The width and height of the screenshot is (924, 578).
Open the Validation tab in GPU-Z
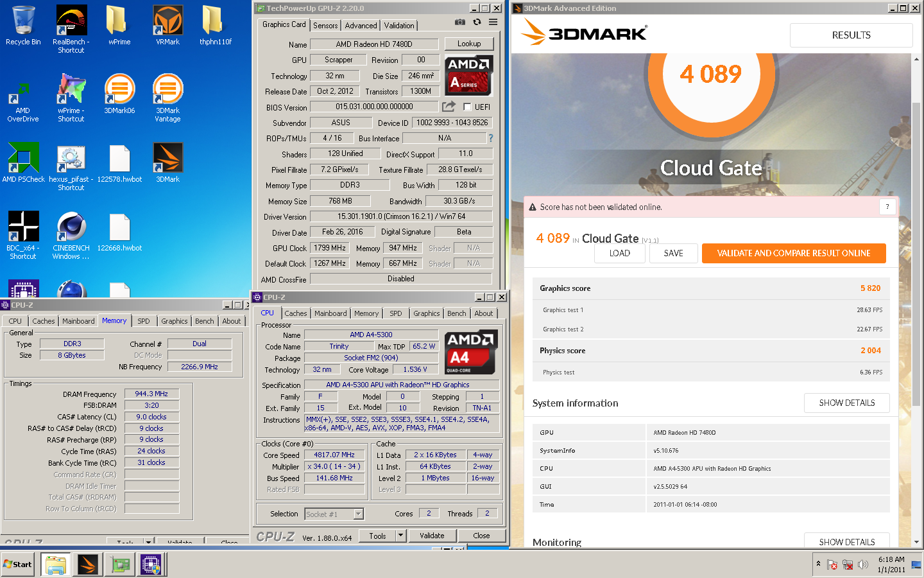pos(399,26)
